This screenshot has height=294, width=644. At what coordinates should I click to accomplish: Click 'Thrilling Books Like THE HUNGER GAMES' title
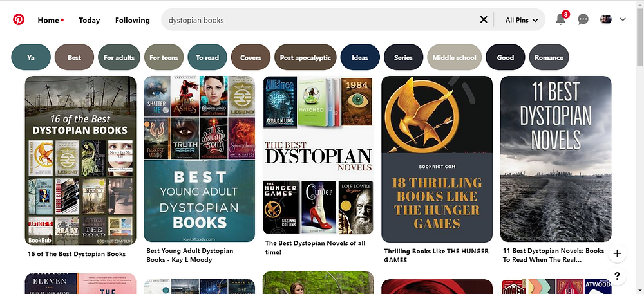[x=436, y=255]
